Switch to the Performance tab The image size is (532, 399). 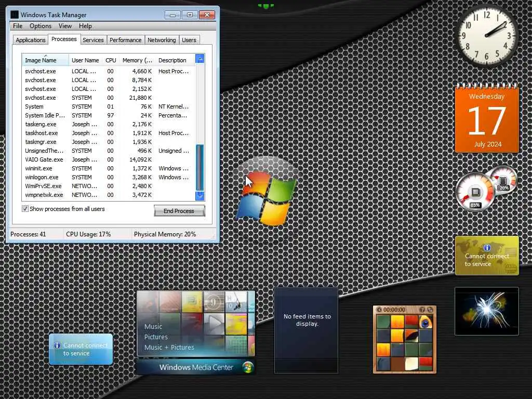[x=126, y=40]
